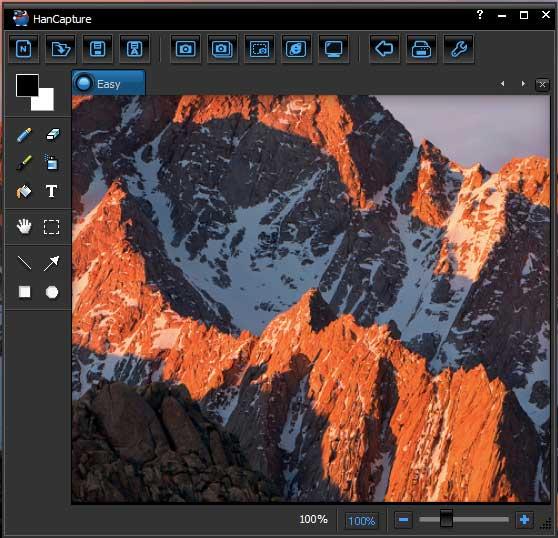
Task: Zoom out with the minus button
Action: tap(404, 520)
